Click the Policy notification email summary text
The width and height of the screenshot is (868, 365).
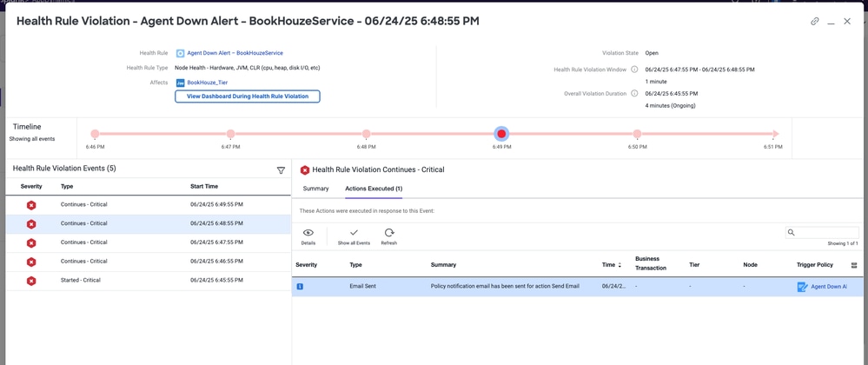[505, 286]
